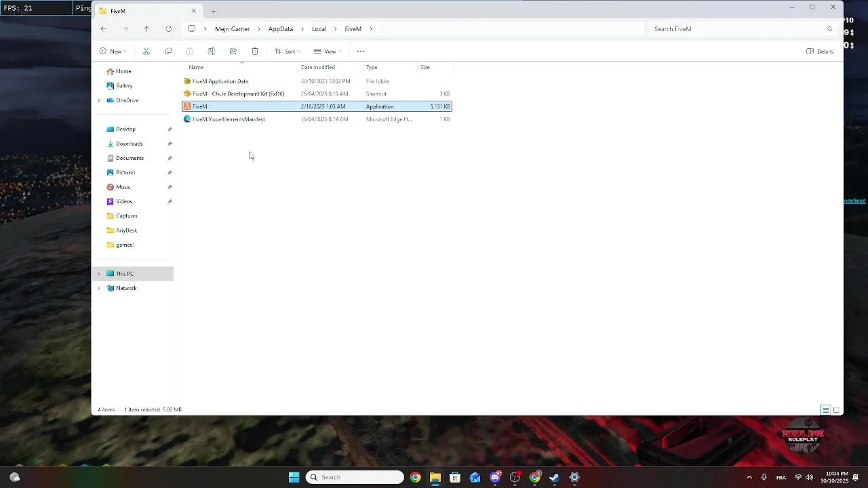Sort by the Size column header
The width and height of the screenshot is (868, 488).
click(x=435, y=67)
